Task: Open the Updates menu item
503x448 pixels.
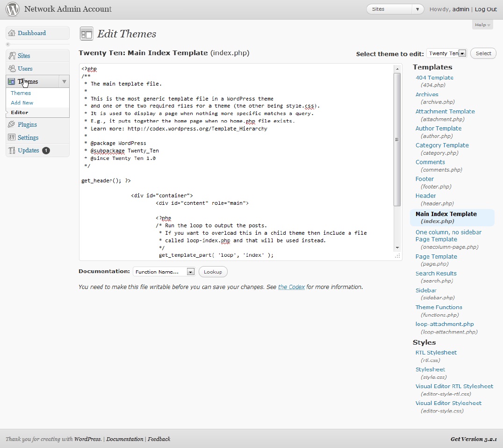Action: (28, 150)
